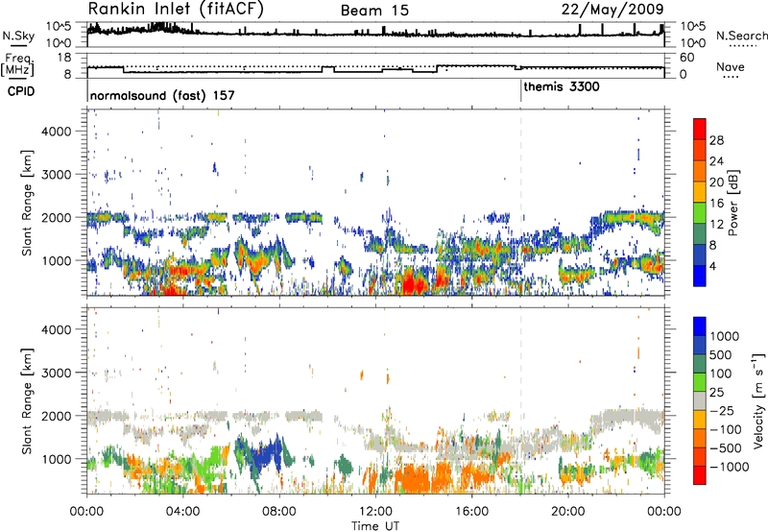768x532 pixels.
Task: Click the '08:00' time axis tick label
Action: 279,512
